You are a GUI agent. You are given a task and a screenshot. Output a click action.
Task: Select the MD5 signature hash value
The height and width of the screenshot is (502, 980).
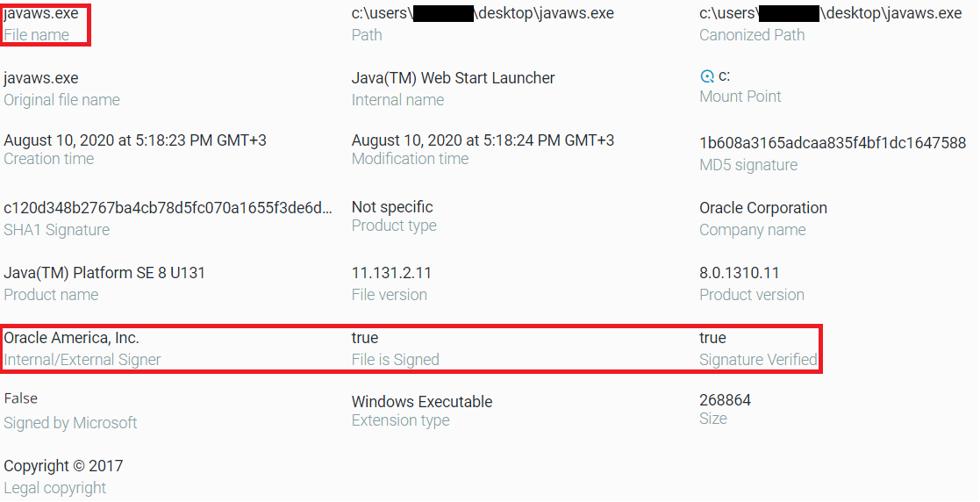(833, 143)
